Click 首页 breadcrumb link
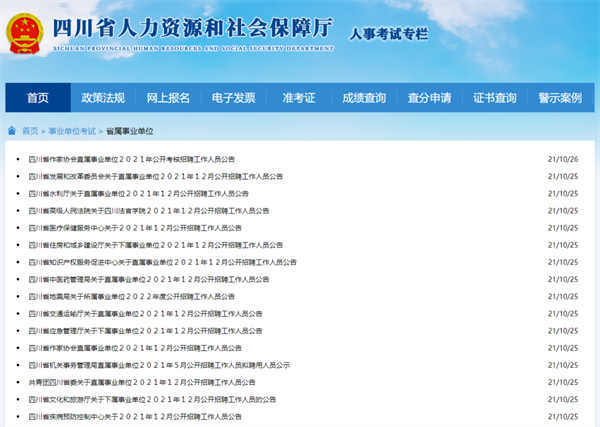This screenshot has width=600, height=427. tap(30, 131)
